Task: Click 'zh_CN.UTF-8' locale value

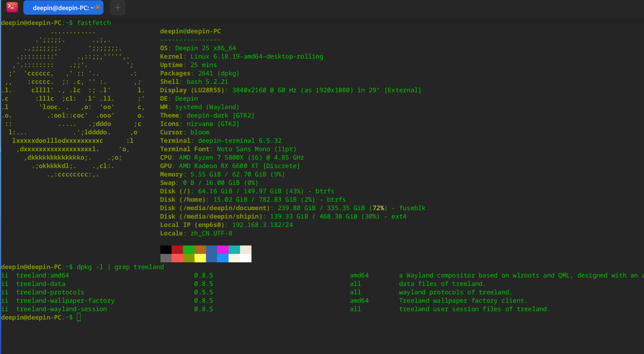Action: (211, 233)
